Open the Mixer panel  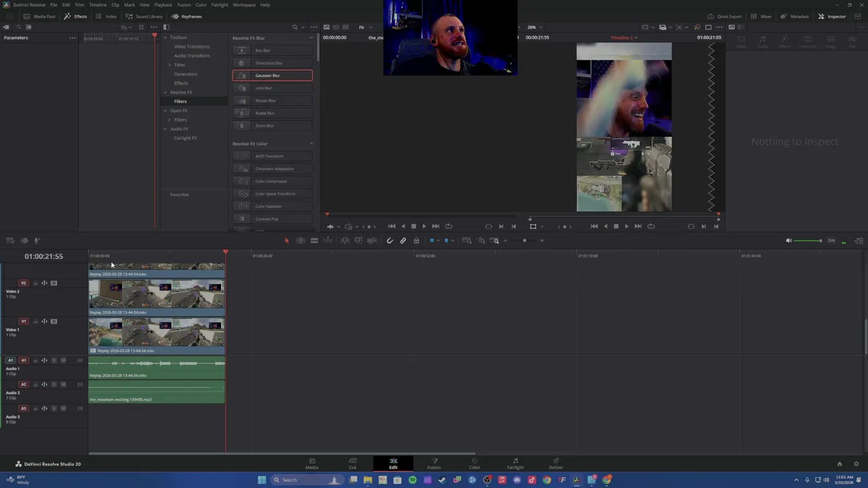761,16
